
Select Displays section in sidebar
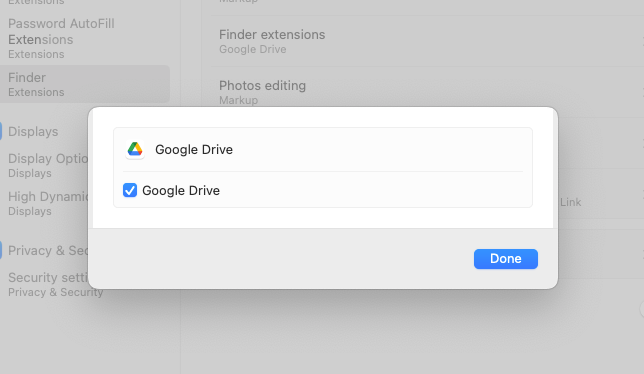point(33,131)
